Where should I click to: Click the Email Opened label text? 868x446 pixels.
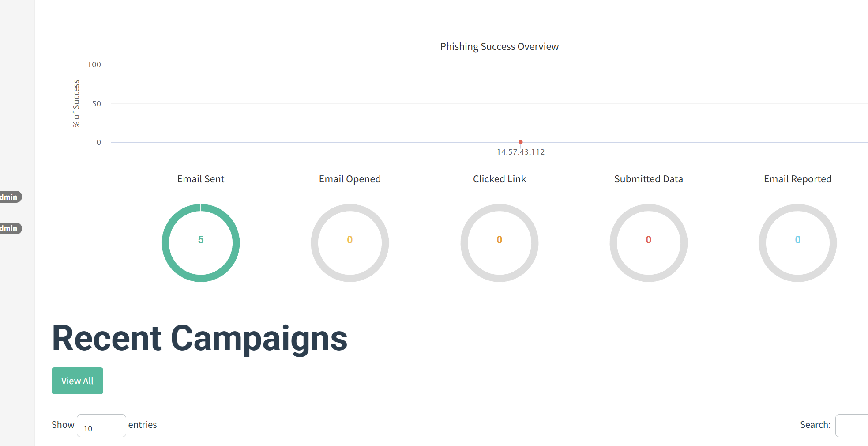(x=350, y=179)
